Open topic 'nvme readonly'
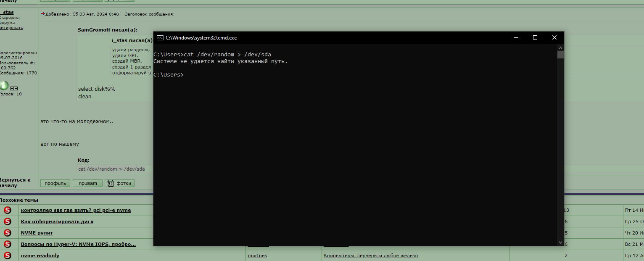644x261 pixels. coord(40,256)
